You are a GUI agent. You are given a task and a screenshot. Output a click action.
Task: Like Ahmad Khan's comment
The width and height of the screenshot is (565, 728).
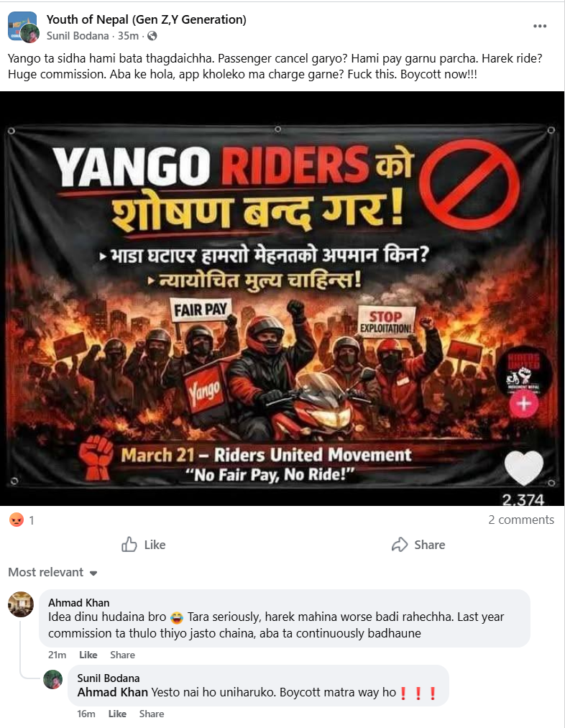(88, 655)
